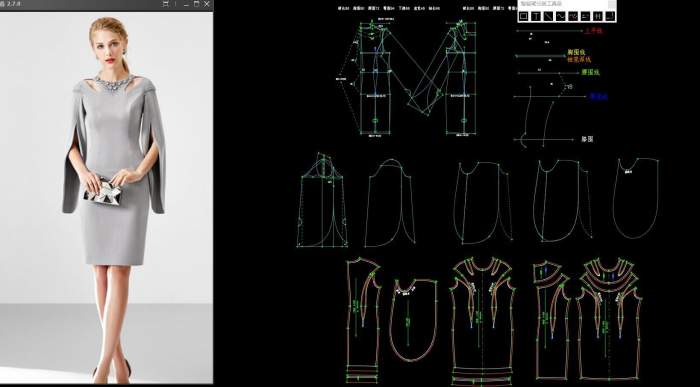Viewport: 700px width, 387px height.
Task: Click the red-labeled top line text
Action: click(593, 31)
